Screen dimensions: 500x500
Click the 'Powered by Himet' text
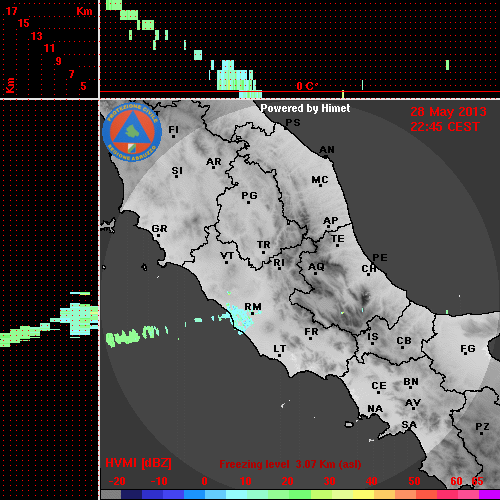click(x=305, y=108)
